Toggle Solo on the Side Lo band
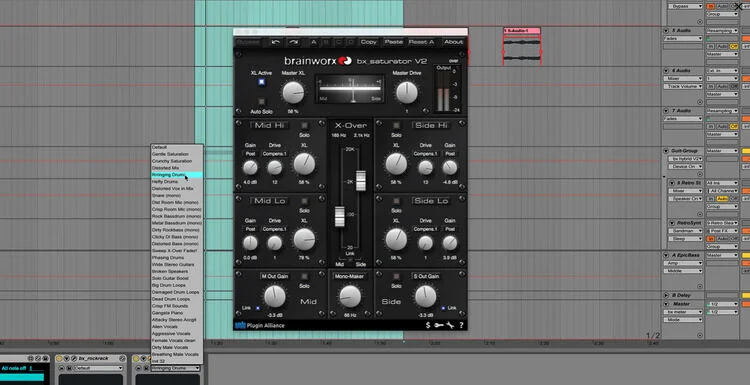The height and width of the screenshot is (385, 750). point(396,201)
